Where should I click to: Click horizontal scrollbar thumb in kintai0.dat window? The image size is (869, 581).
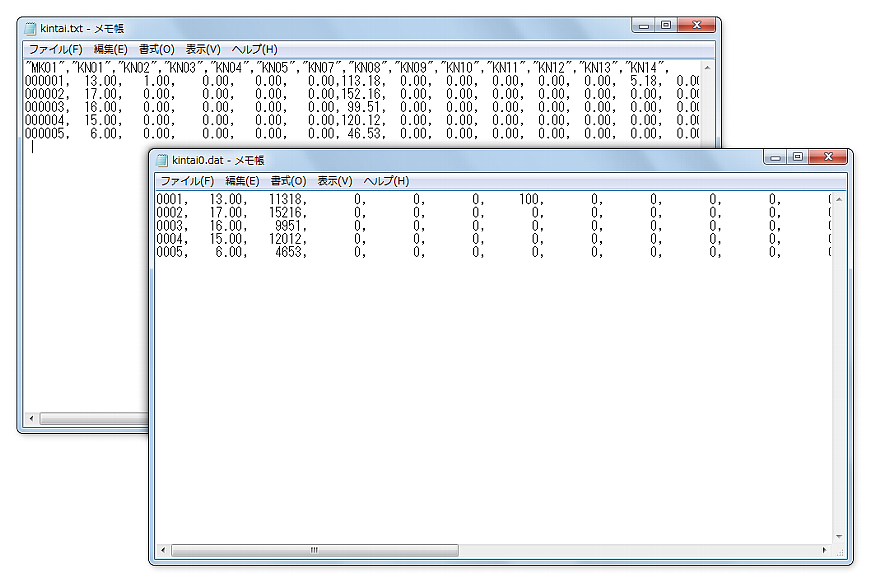314,550
